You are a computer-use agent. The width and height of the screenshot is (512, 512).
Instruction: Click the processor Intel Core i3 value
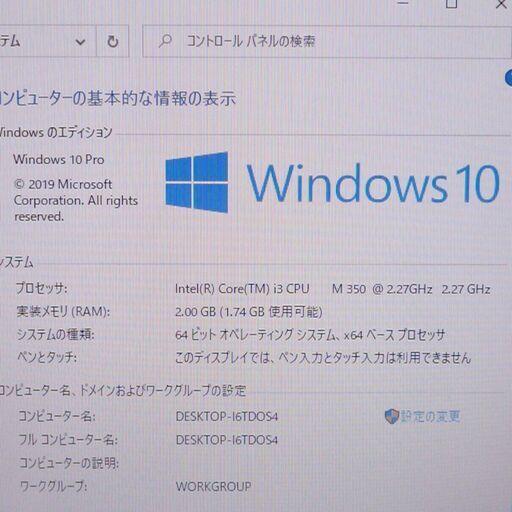(x=332, y=289)
